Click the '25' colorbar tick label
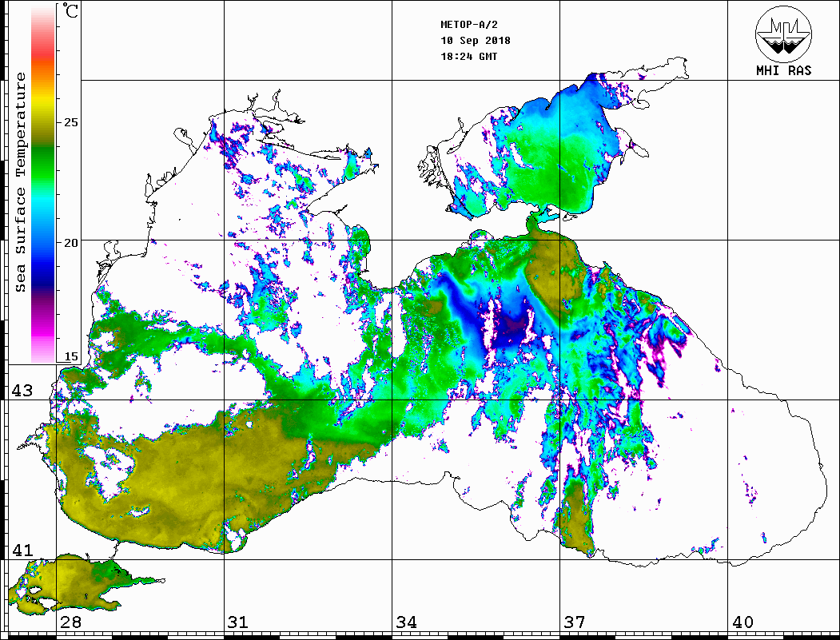Screen dimensions: 840x640 [x=70, y=122]
